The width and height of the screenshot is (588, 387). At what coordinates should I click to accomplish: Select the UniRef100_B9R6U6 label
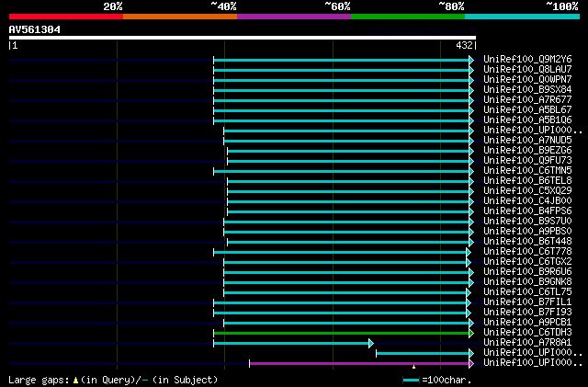click(527, 272)
